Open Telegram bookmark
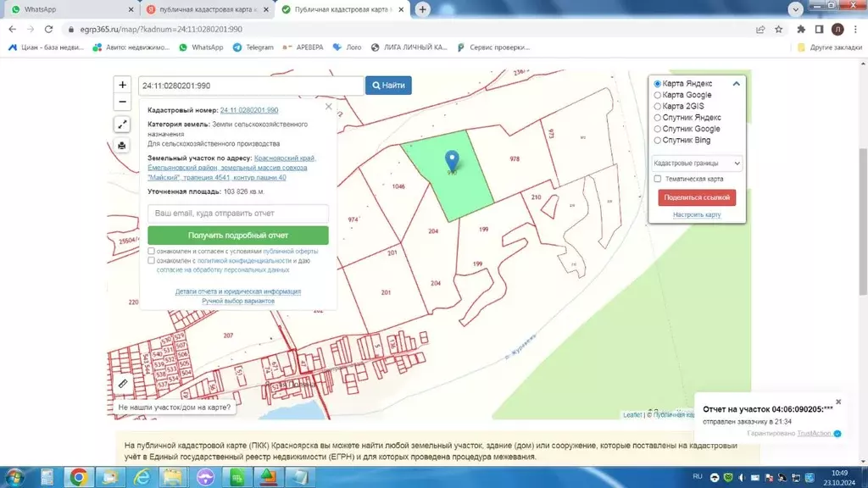Screen dimensions: 868x488 pyautogui.click(x=253, y=47)
